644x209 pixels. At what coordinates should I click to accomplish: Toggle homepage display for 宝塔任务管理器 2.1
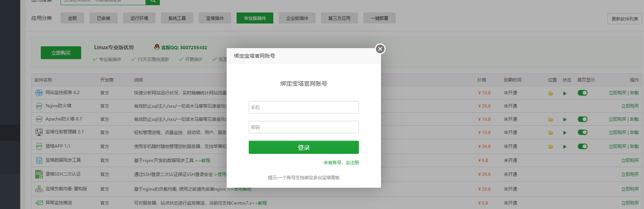[x=583, y=132]
